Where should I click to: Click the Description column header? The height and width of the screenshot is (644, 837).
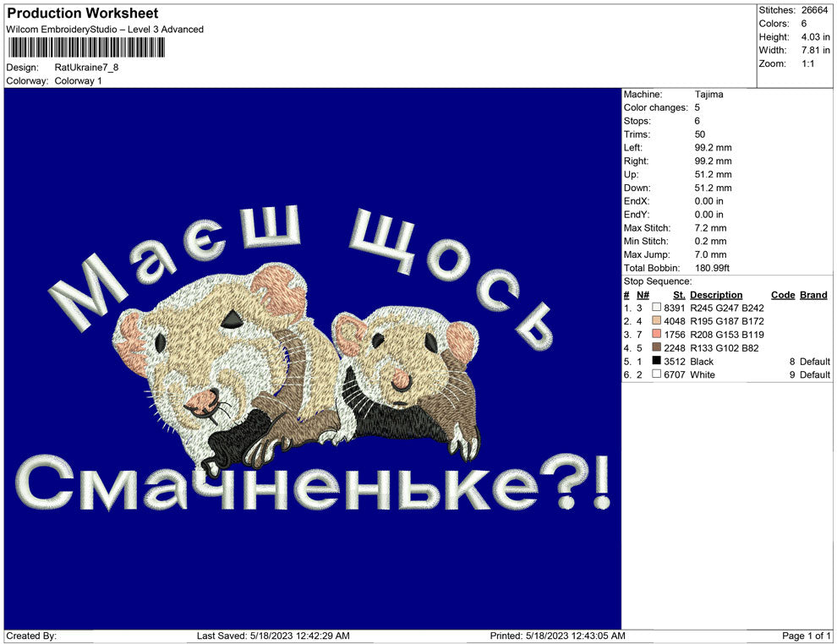click(717, 295)
